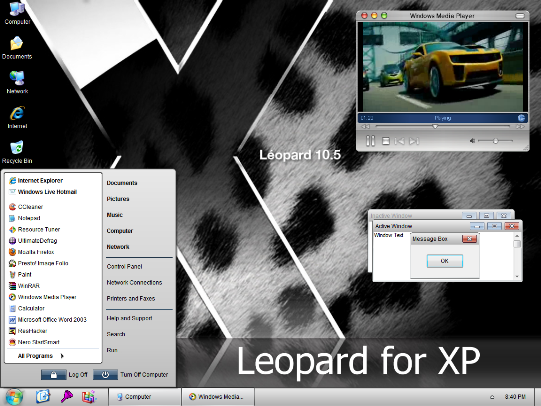Open UltimateDefrag from Start menu
The width and height of the screenshot is (541, 406).
coord(33,241)
